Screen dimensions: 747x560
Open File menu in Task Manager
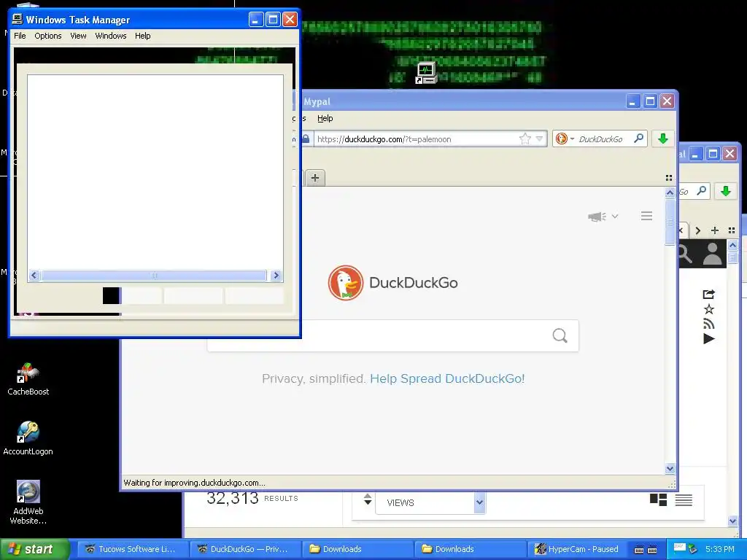pos(20,36)
